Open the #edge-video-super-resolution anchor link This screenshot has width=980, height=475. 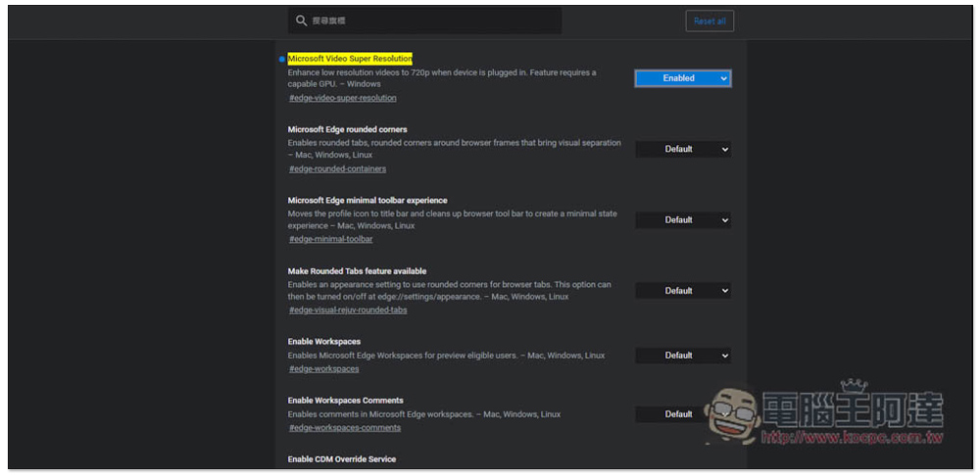343,98
